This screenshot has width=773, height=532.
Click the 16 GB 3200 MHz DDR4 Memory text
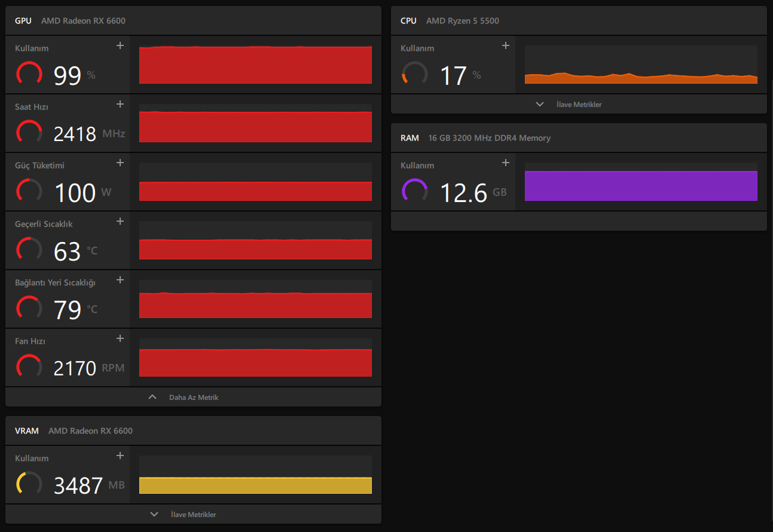(x=490, y=138)
